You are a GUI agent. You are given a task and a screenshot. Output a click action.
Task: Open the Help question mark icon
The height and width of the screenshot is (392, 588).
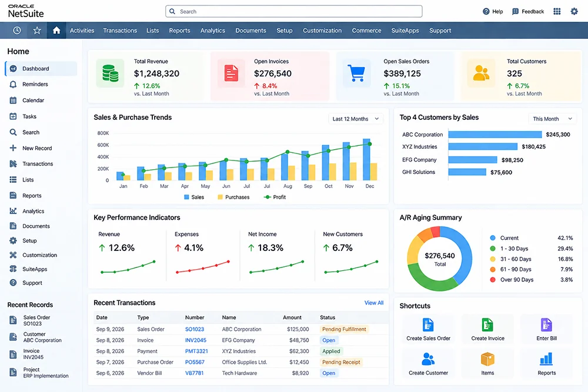coord(486,12)
